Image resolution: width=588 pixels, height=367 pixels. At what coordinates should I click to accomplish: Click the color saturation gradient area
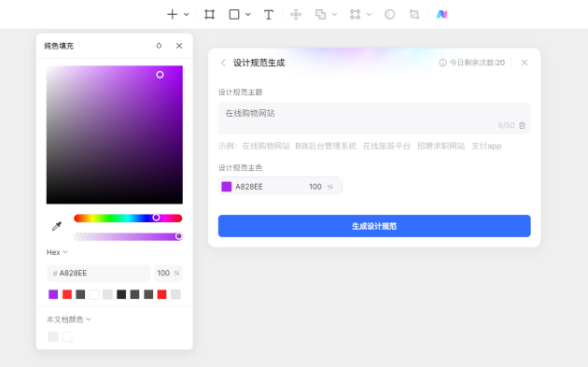tap(115, 134)
